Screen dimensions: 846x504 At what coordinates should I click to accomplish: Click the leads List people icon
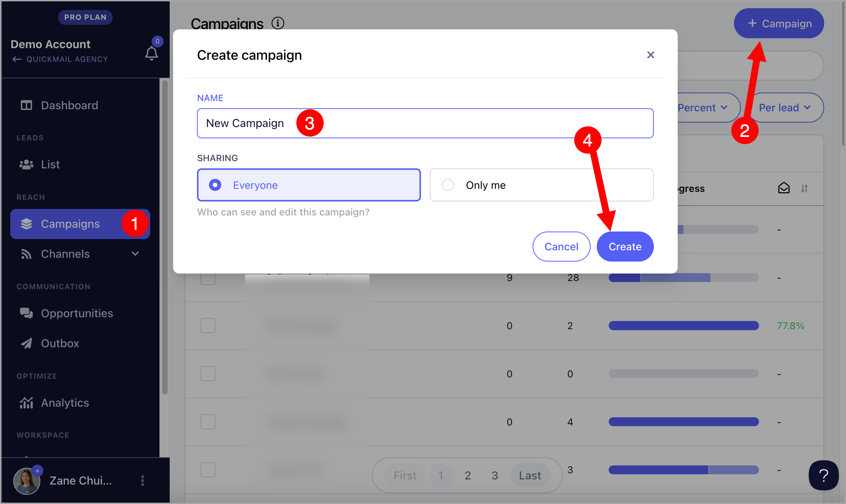[x=26, y=165]
